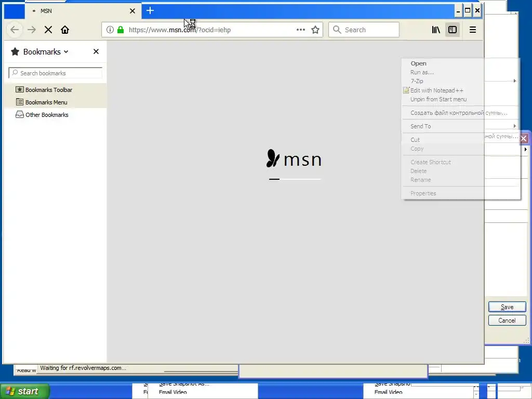
Task: Open Properties from the context menu
Action: [x=460, y=193]
